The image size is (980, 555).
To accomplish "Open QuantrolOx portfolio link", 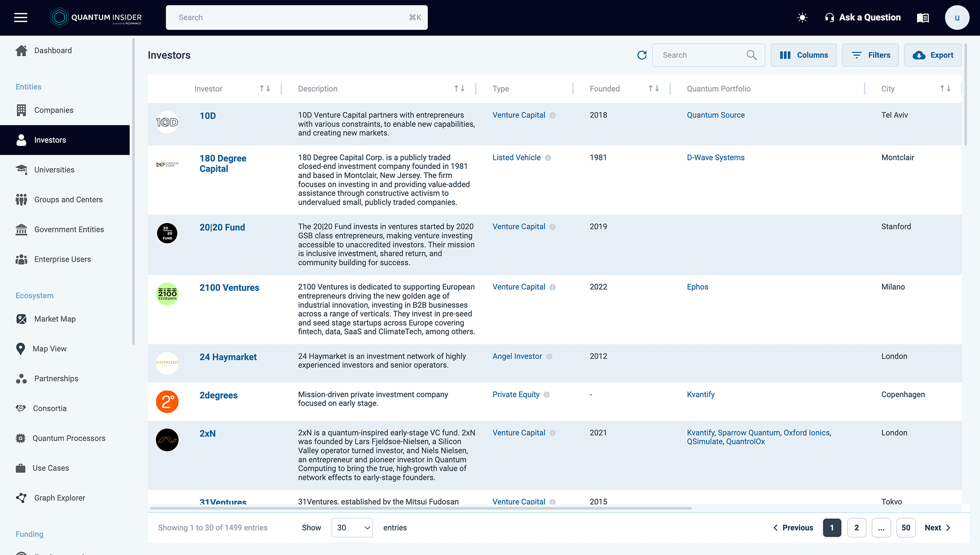I will click(x=745, y=441).
